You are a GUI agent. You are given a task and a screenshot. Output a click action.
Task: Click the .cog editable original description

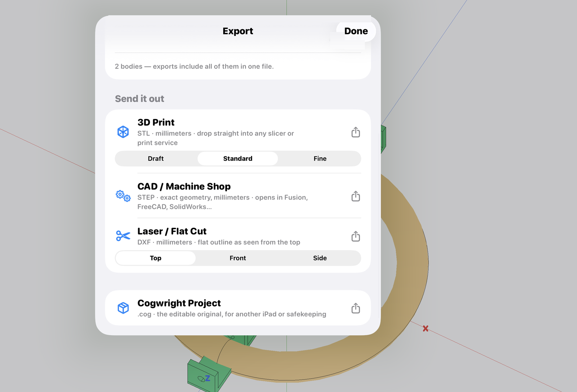[232, 314]
